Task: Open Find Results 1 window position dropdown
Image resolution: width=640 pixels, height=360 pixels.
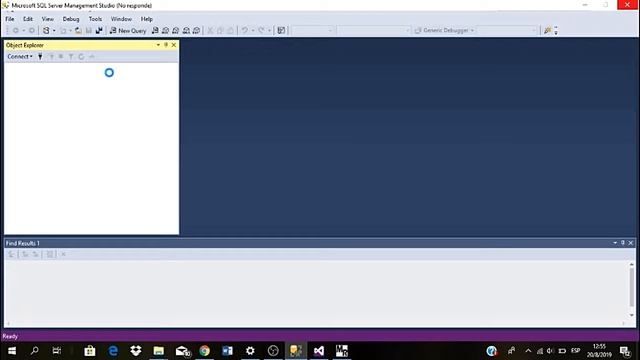Action: point(615,243)
